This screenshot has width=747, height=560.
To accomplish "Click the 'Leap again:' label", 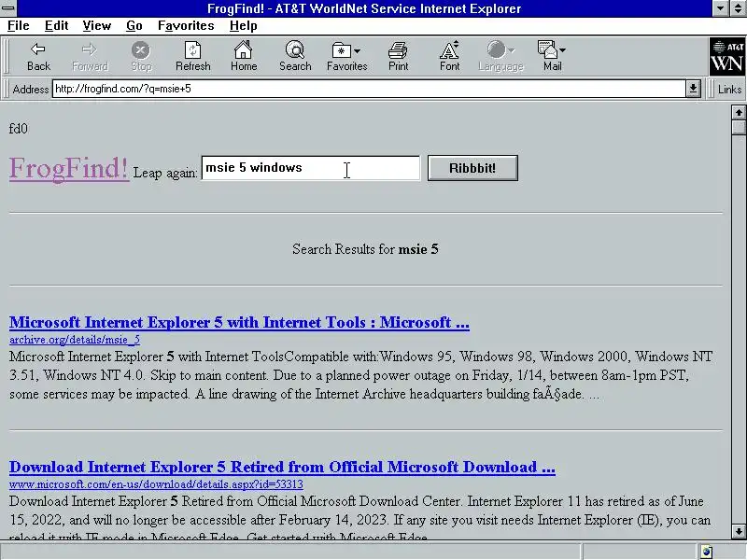I will pos(165,173).
